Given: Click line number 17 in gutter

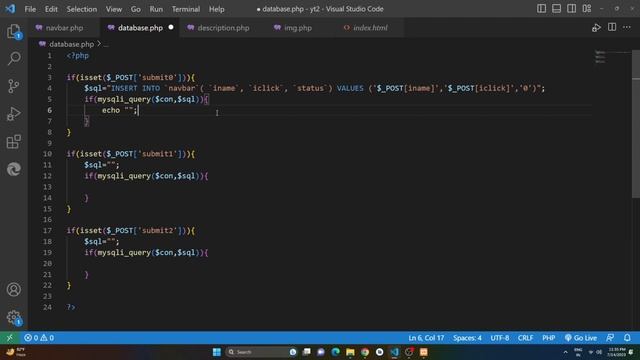Looking at the screenshot, I should click(47, 231).
